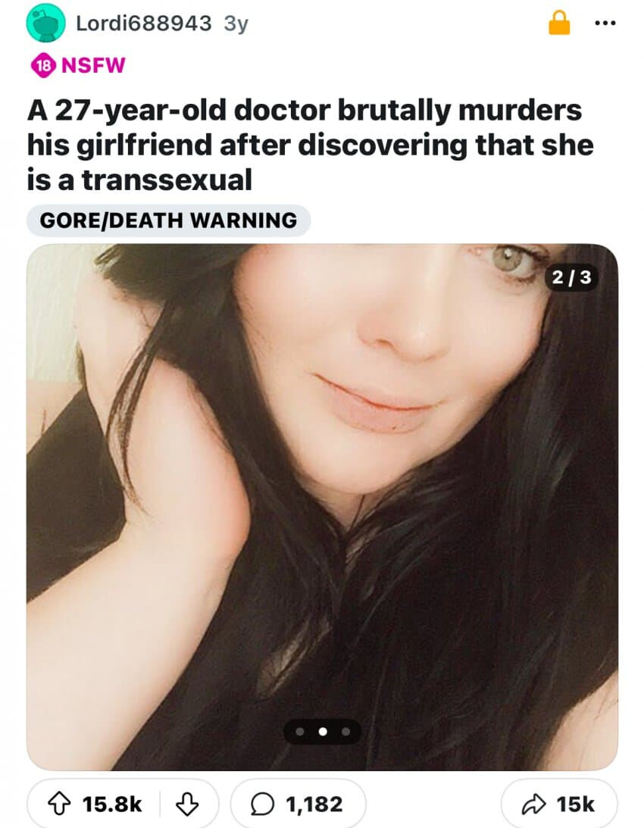The width and height of the screenshot is (644, 828).
Task: Upvote the post
Action: [59, 805]
